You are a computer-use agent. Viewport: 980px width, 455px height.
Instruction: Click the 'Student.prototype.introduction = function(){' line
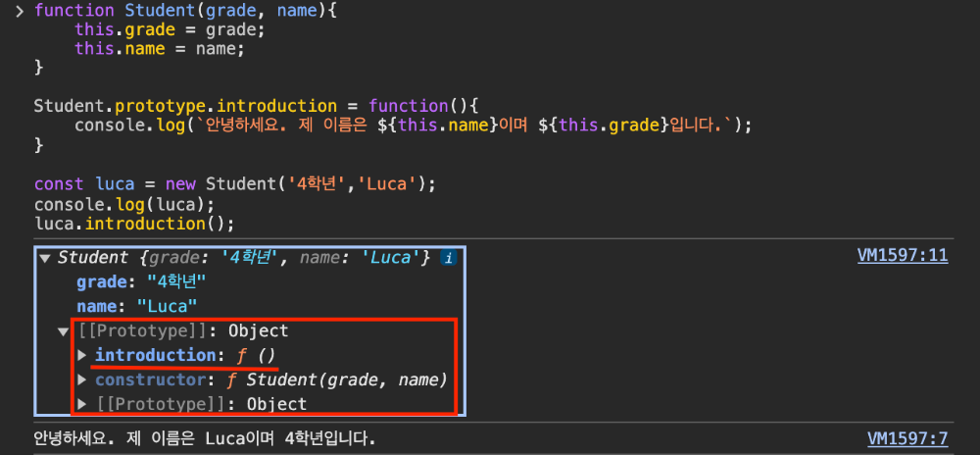point(256,106)
